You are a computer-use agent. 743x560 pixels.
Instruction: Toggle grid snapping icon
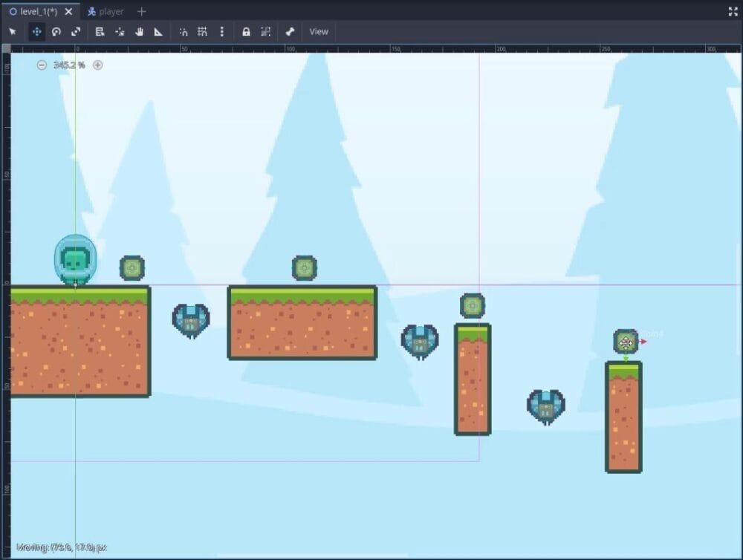pos(202,32)
